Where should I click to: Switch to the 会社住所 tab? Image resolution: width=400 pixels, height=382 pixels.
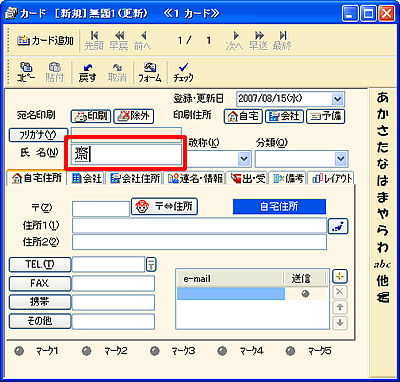[x=135, y=179]
